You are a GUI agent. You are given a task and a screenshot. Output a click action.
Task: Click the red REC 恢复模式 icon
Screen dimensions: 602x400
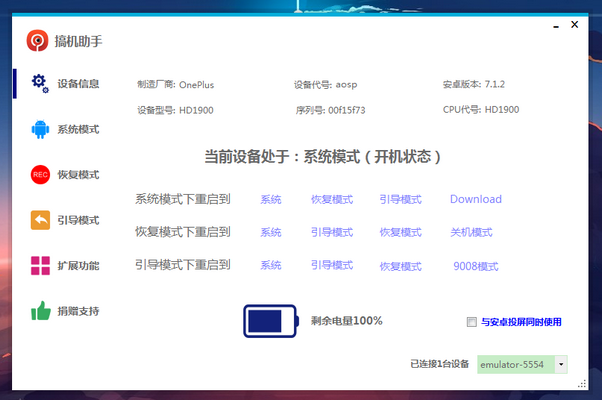pyautogui.click(x=40, y=175)
